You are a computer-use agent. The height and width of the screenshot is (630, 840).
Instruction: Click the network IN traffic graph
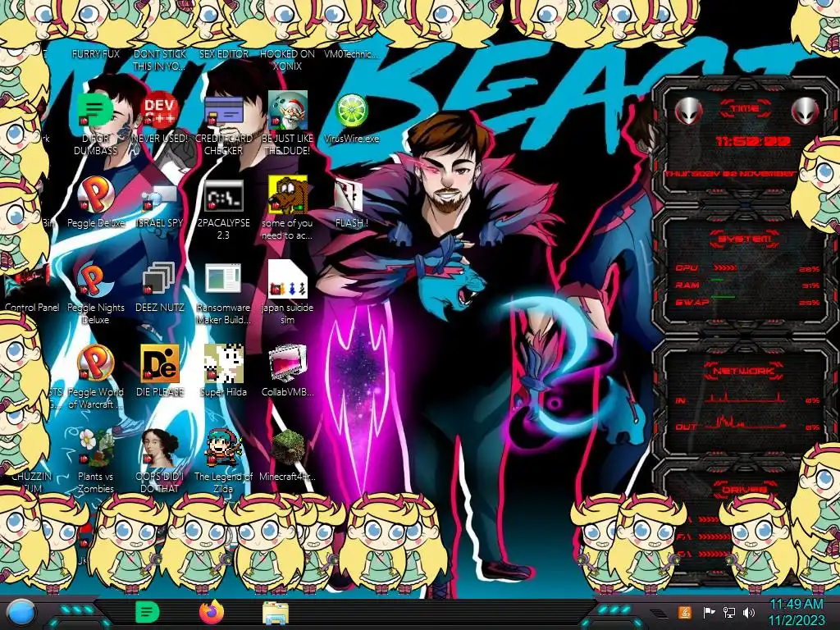click(745, 398)
